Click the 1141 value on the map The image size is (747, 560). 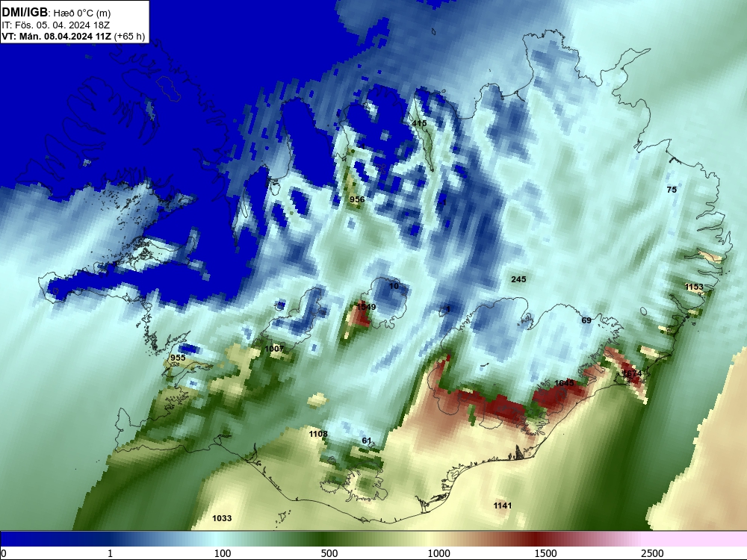pyautogui.click(x=503, y=505)
